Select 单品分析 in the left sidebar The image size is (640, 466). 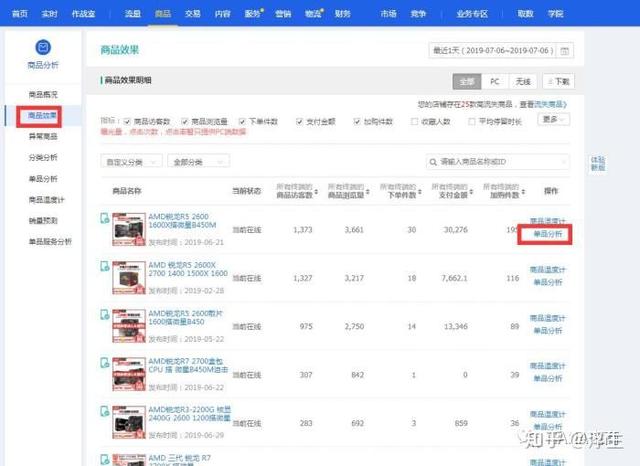click(x=43, y=179)
